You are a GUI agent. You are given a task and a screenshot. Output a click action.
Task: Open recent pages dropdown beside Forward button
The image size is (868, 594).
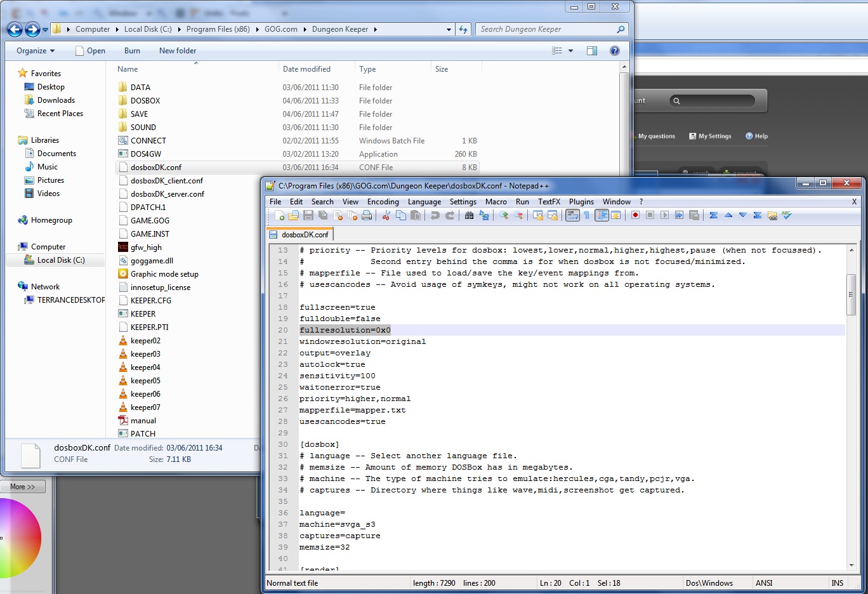pos(45,29)
